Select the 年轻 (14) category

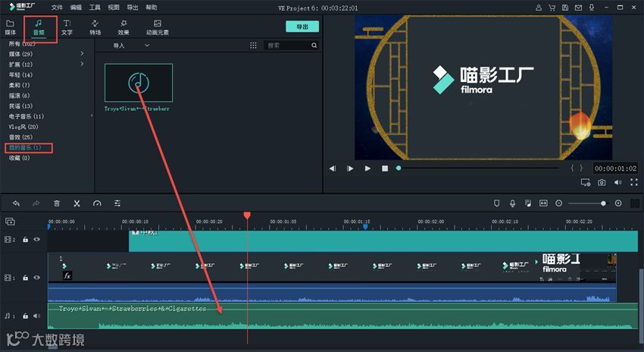[20, 75]
